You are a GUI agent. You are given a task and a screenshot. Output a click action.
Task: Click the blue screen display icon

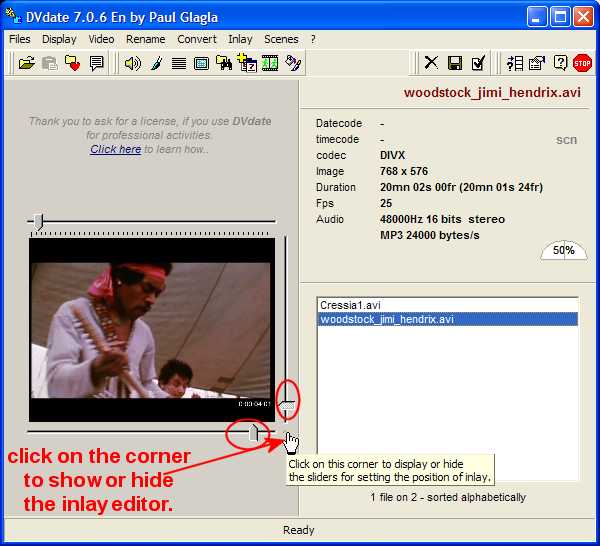point(201,64)
